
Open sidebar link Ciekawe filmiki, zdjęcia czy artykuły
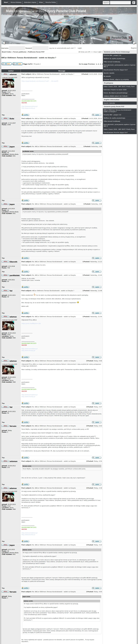(120, 80)
